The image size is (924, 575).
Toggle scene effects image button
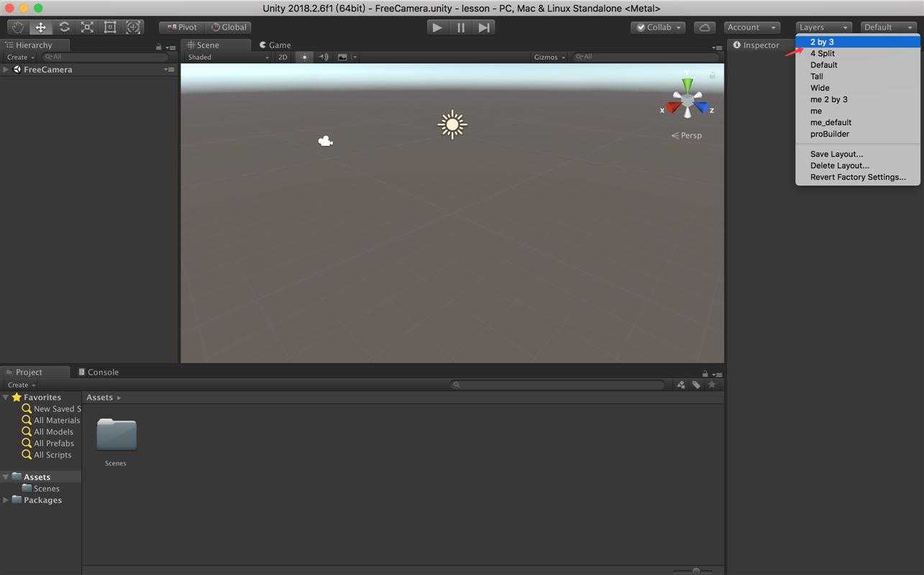click(342, 57)
